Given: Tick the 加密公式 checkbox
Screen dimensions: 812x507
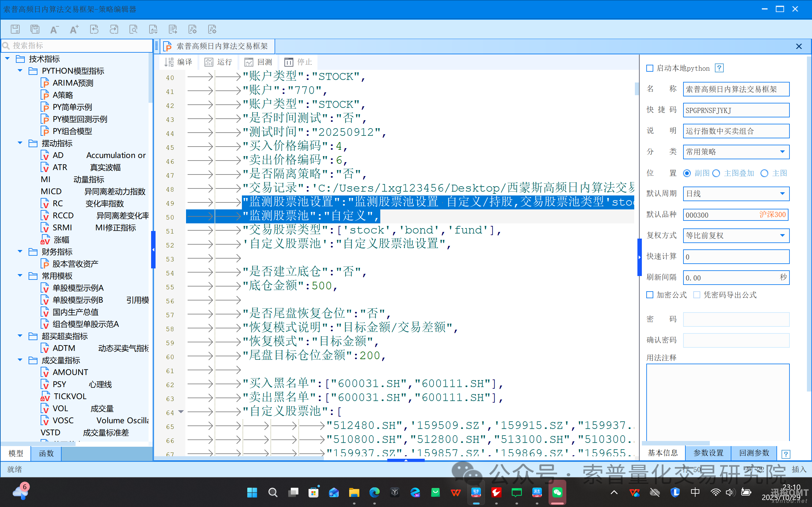Looking at the screenshot, I should 650,295.
